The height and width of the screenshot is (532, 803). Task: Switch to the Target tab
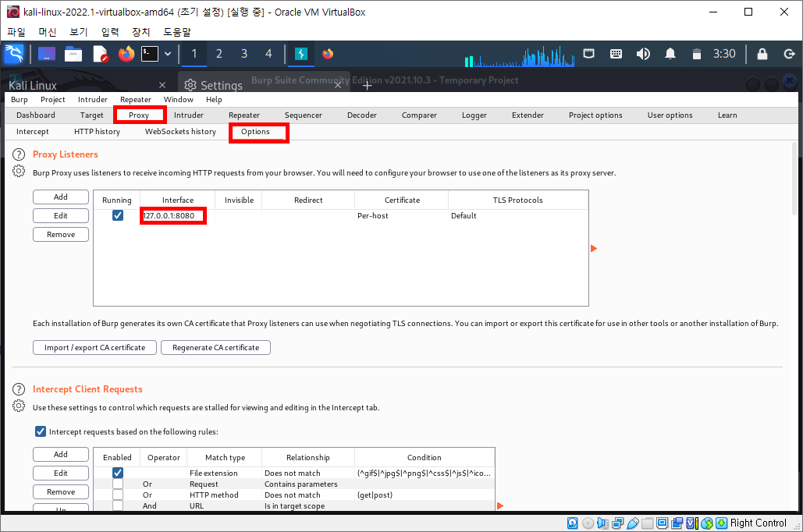pos(91,115)
